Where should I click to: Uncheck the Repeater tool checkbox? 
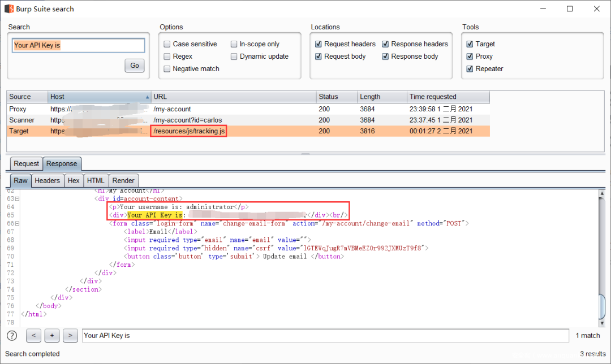coord(470,69)
